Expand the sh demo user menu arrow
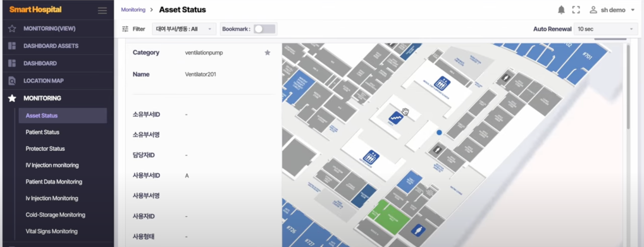644x247 pixels. coord(633,10)
